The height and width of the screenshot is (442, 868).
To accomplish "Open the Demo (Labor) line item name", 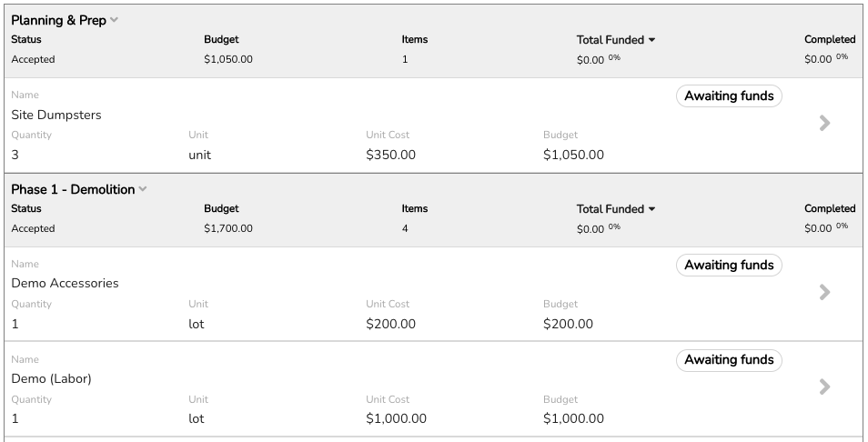I will pyautogui.click(x=51, y=379).
